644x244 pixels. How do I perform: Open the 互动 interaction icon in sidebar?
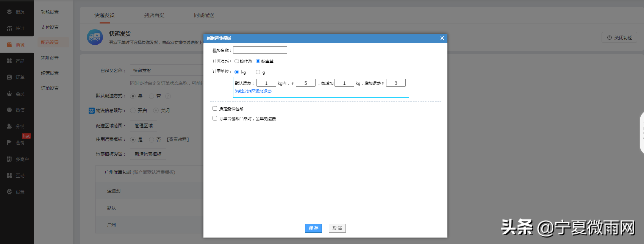pos(9,175)
